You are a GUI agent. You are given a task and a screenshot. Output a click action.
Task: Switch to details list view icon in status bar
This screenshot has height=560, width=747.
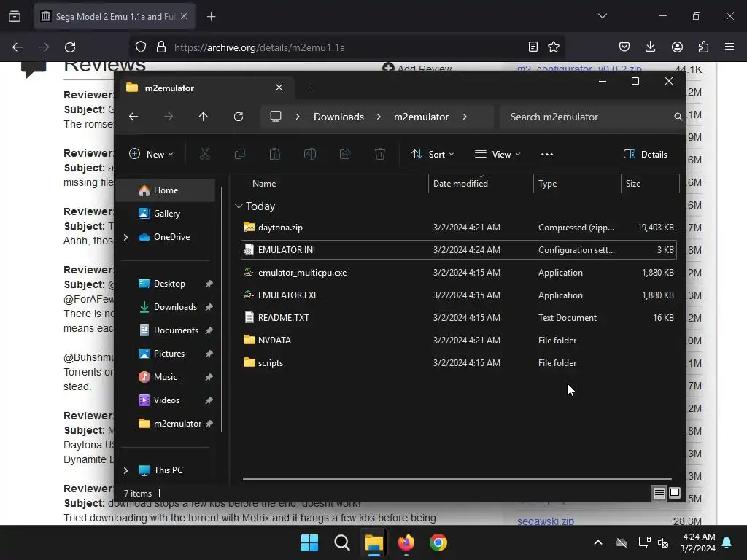(659, 494)
